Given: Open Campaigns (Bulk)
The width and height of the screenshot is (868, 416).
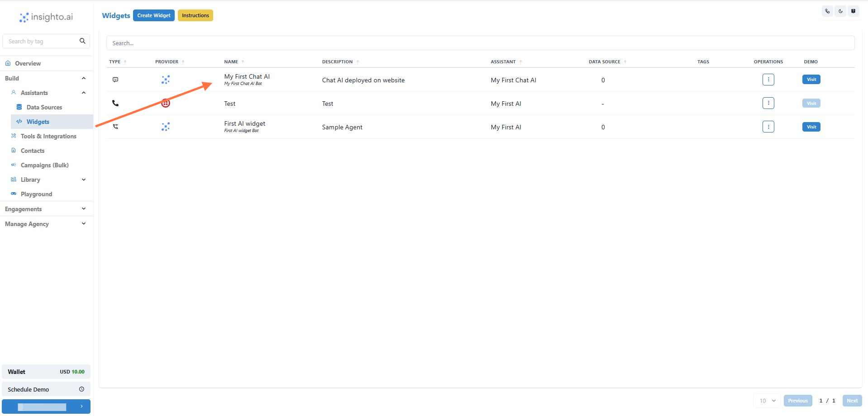Looking at the screenshot, I should 45,165.
